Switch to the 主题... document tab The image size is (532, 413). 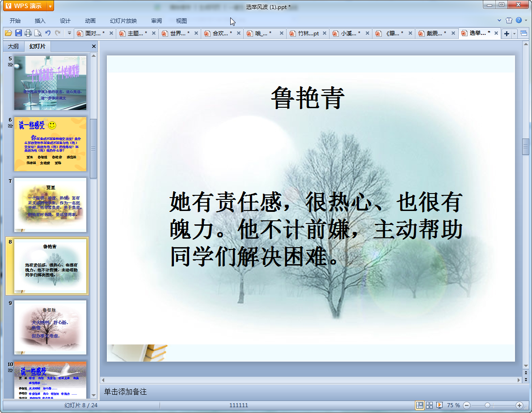135,33
